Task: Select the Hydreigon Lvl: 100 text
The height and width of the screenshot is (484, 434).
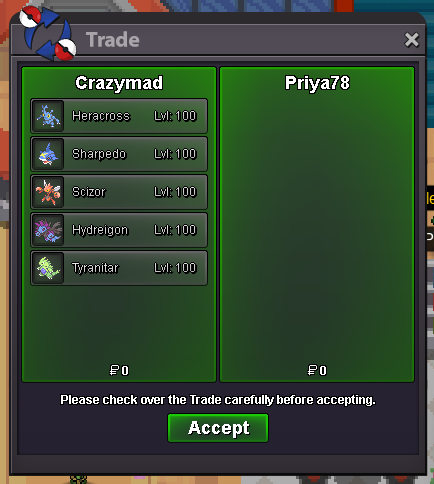Action: (x=175, y=230)
